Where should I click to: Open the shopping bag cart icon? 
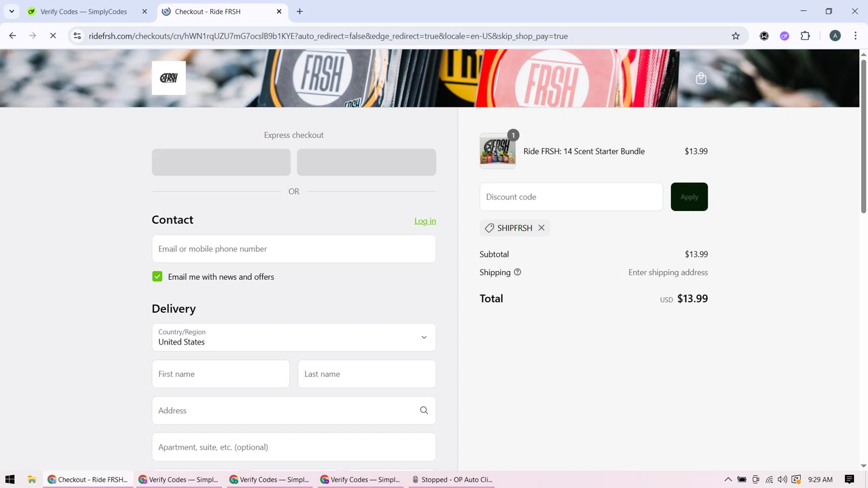pos(701,78)
